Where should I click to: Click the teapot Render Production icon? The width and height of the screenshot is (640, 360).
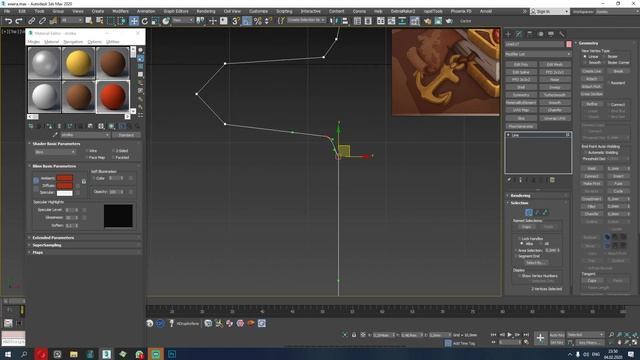[x=449, y=21]
